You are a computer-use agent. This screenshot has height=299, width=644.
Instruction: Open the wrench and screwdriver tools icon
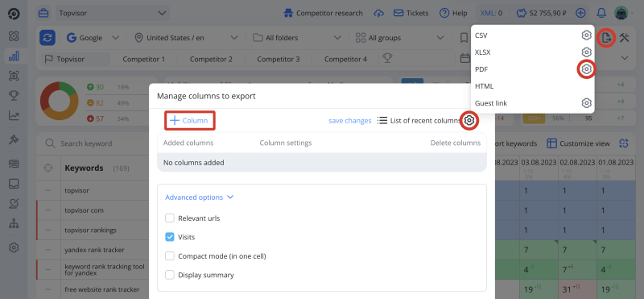pos(625,38)
